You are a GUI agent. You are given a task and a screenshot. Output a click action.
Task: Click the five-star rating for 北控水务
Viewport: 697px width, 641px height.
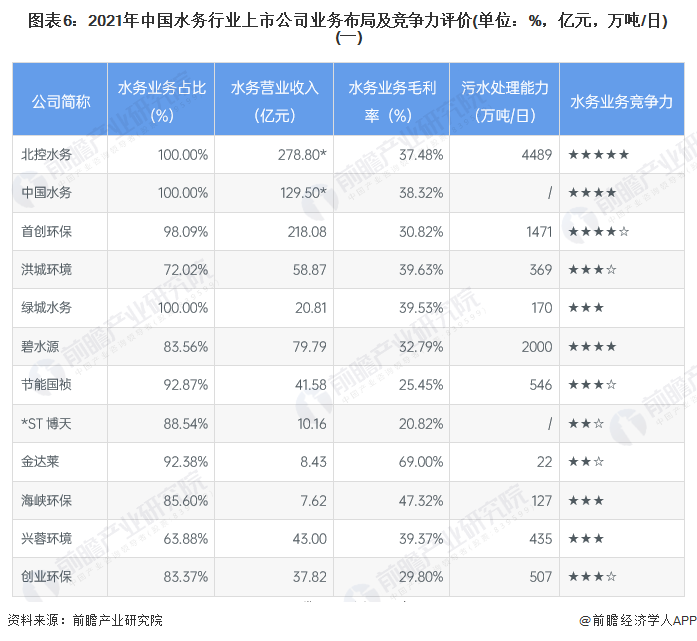coord(598,155)
